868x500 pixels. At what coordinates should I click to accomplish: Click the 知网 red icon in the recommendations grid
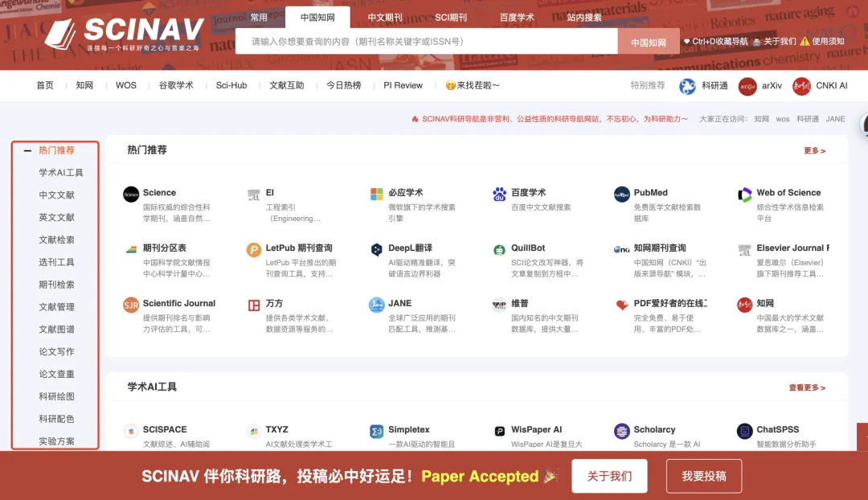click(744, 305)
